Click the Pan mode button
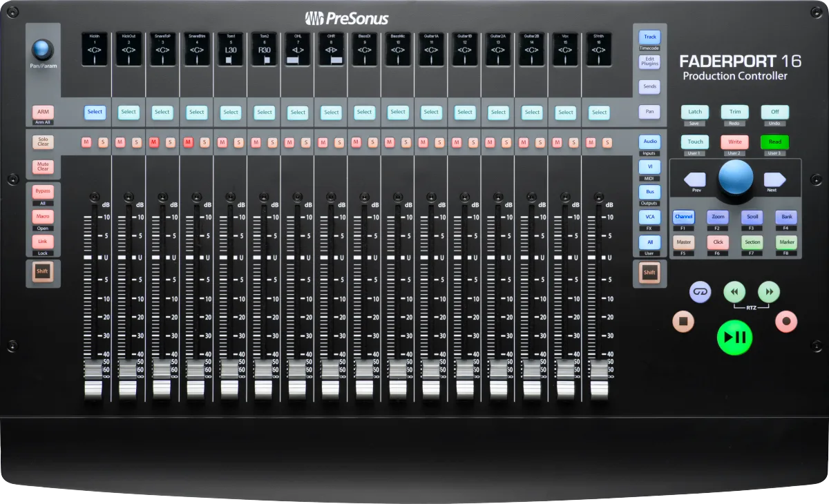The width and height of the screenshot is (829, 504). [x=649, y=111]
